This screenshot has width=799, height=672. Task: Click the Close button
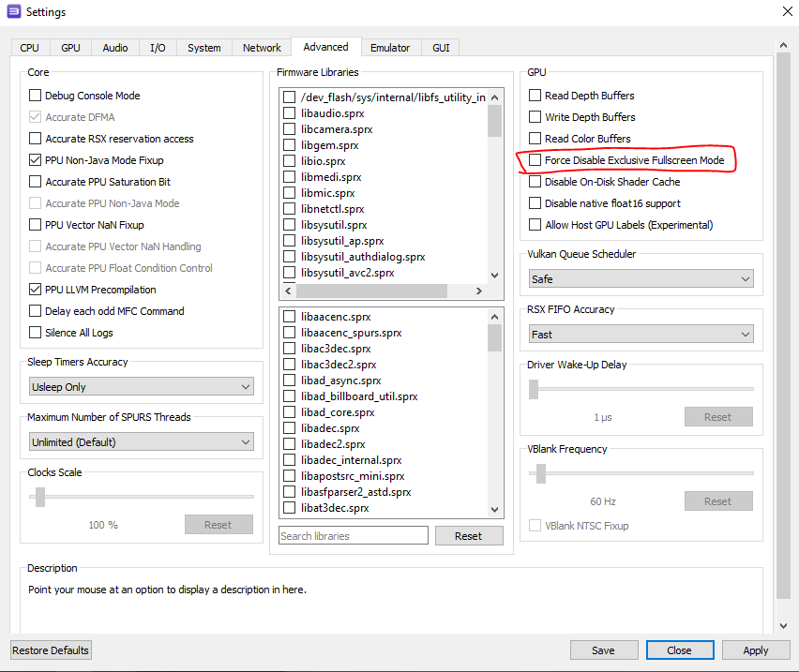[x=680, y=650]
